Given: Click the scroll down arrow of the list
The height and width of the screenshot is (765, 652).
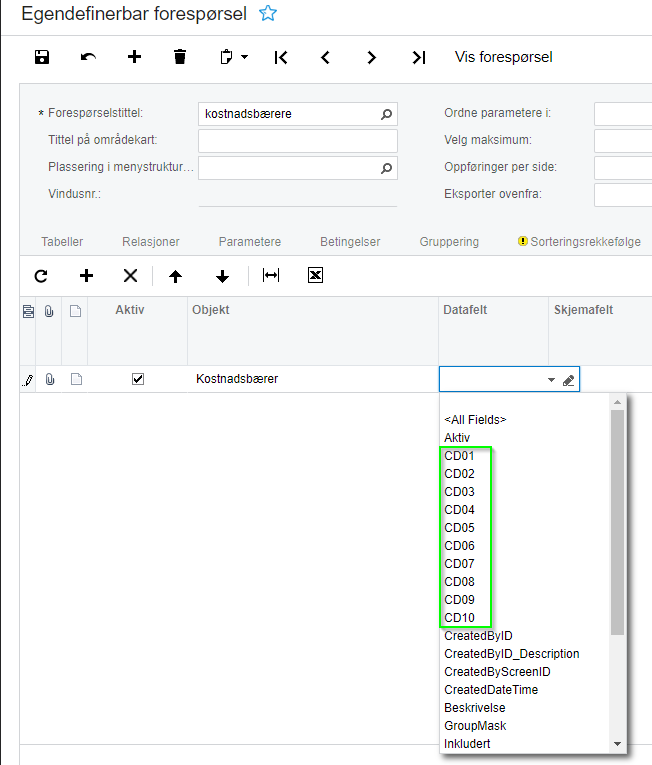Looking at the screenshot, I should coord(617,744).
